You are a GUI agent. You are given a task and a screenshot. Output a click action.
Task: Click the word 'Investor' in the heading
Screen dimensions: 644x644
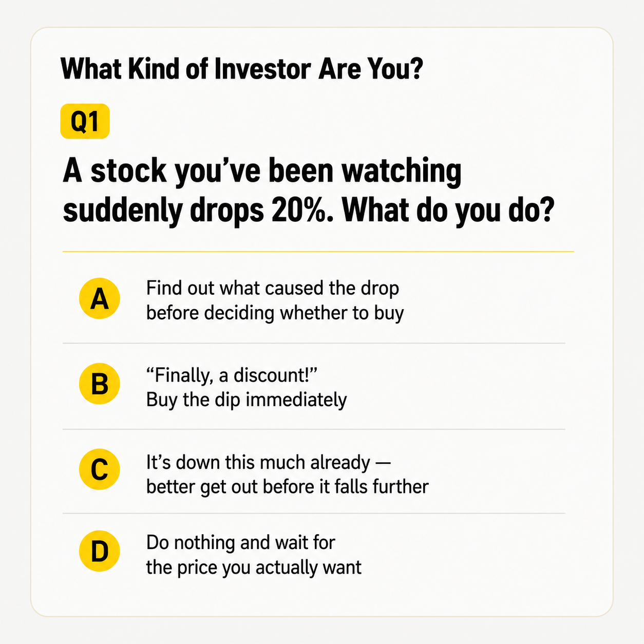coord(262,69)
